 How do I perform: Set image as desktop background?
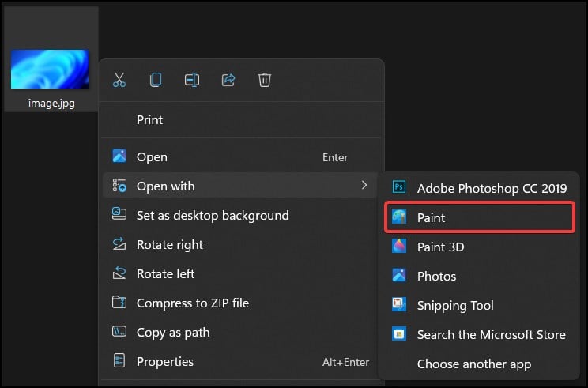[213, 215]
